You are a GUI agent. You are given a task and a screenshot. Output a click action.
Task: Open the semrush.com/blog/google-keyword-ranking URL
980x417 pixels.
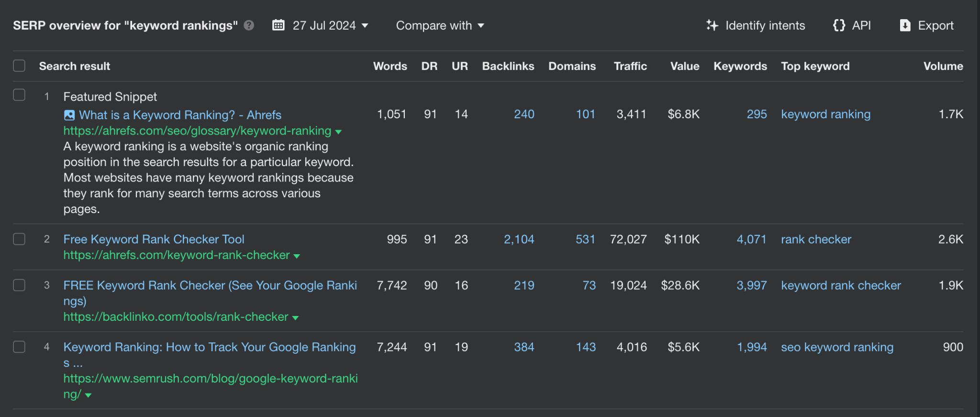(x=211, y=386)
